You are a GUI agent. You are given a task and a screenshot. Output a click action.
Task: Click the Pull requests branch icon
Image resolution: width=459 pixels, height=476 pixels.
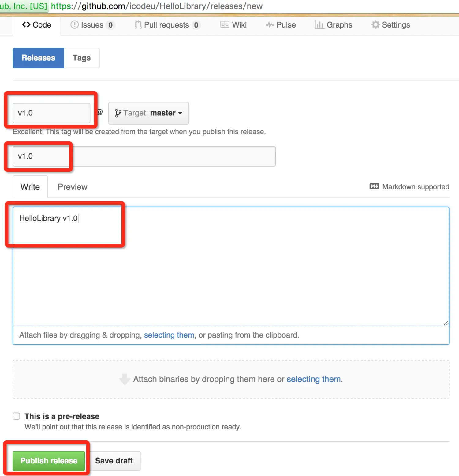(x=138, y=25)
